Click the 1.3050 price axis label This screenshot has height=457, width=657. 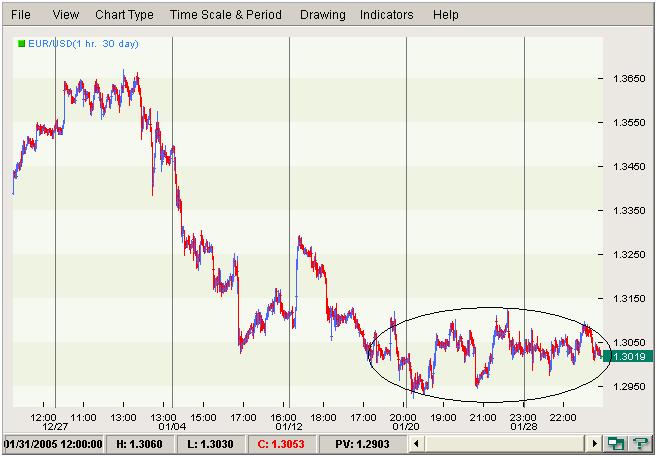point(629,343)
